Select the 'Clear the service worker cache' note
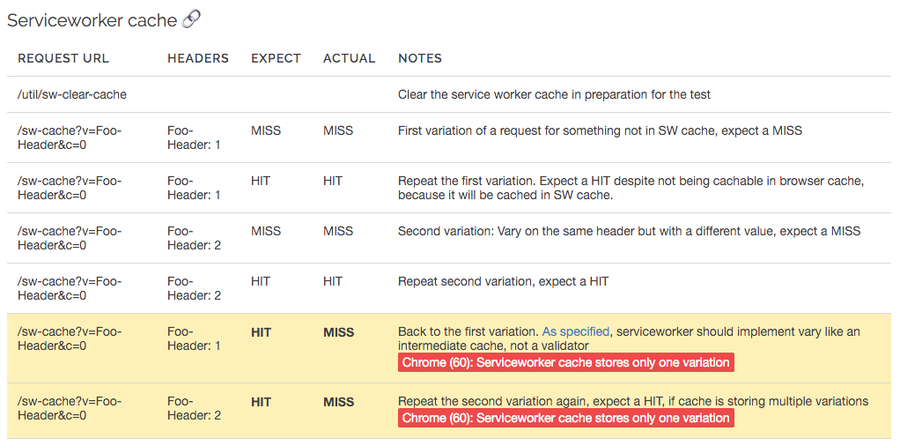Image resolution: width=900 pixels, height=446 pixels. coord(554,95)
